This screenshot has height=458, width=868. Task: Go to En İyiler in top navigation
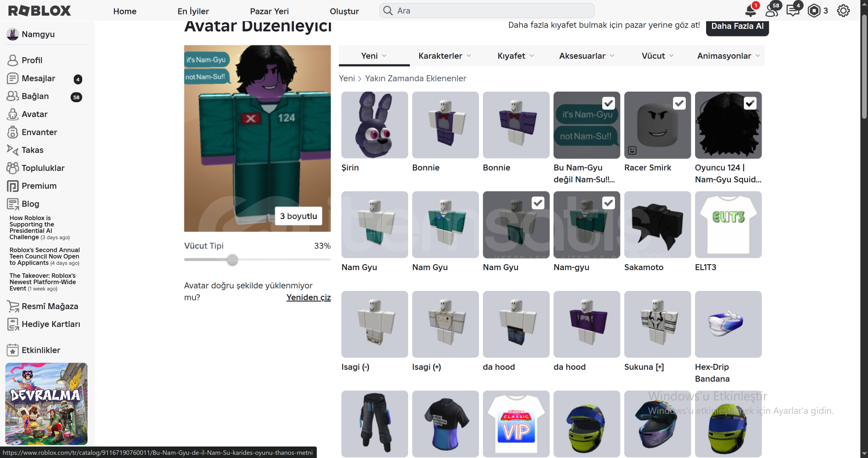193,11
